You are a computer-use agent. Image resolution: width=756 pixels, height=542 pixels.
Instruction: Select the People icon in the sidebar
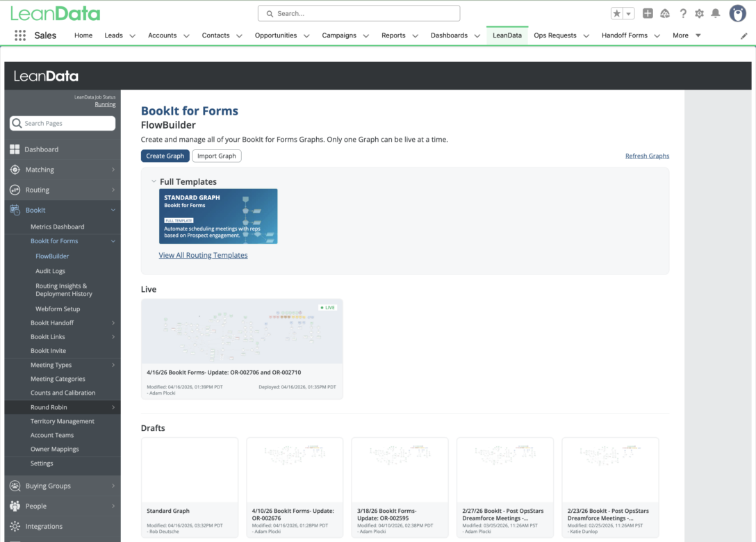[15, 506]
